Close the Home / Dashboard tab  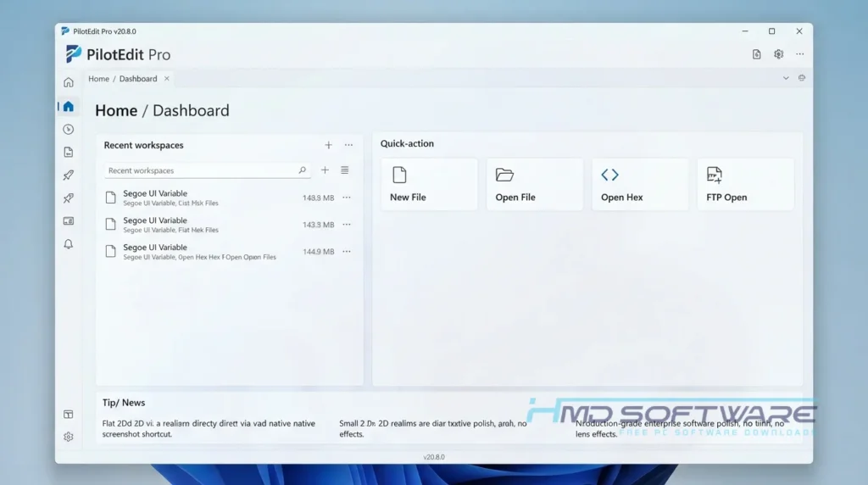click(166, 79)
